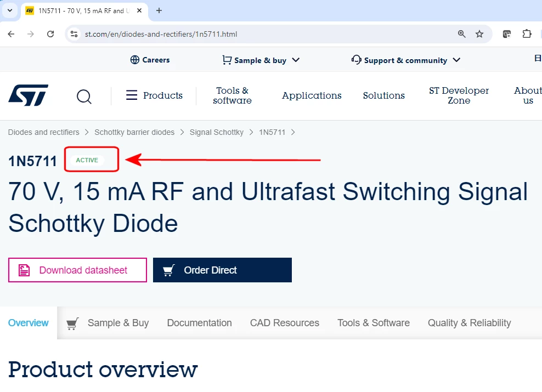The image size is (542, 392).
Task: Open the Applications menu
Action: pos(312,95)
